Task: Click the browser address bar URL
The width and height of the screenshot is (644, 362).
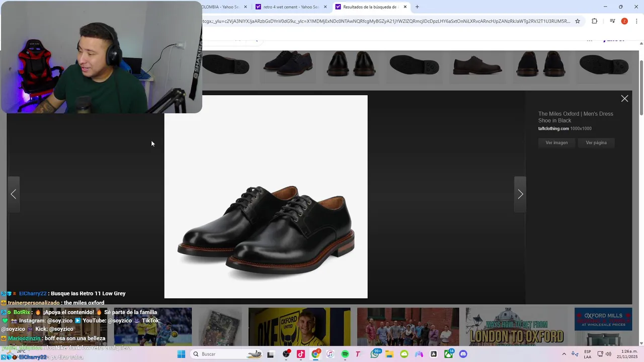Action: 386,21
